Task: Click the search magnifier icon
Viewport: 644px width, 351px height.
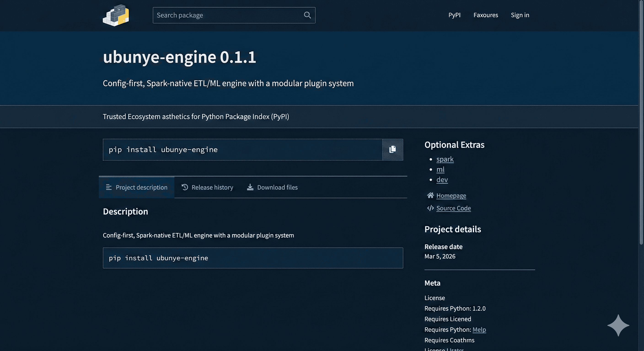Action: point(307,15)
